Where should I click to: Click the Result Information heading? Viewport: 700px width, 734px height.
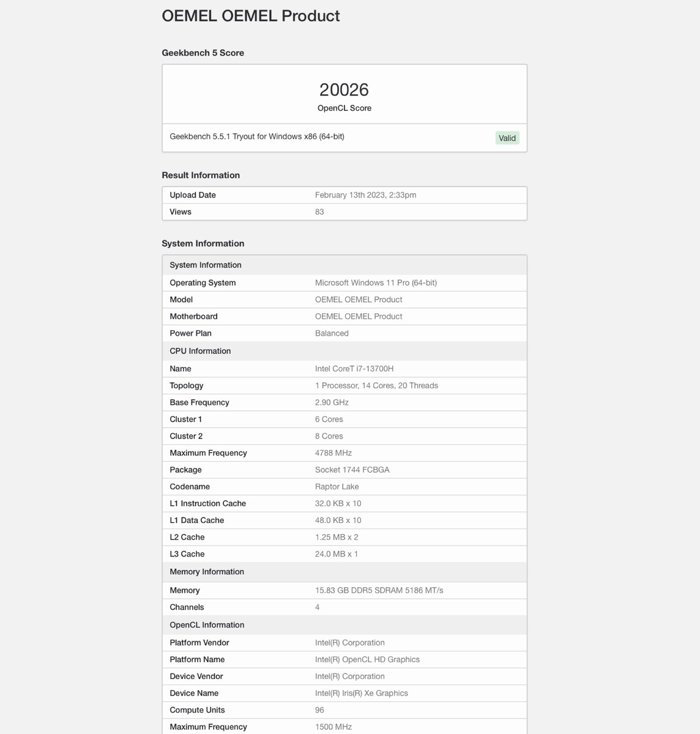201,176
